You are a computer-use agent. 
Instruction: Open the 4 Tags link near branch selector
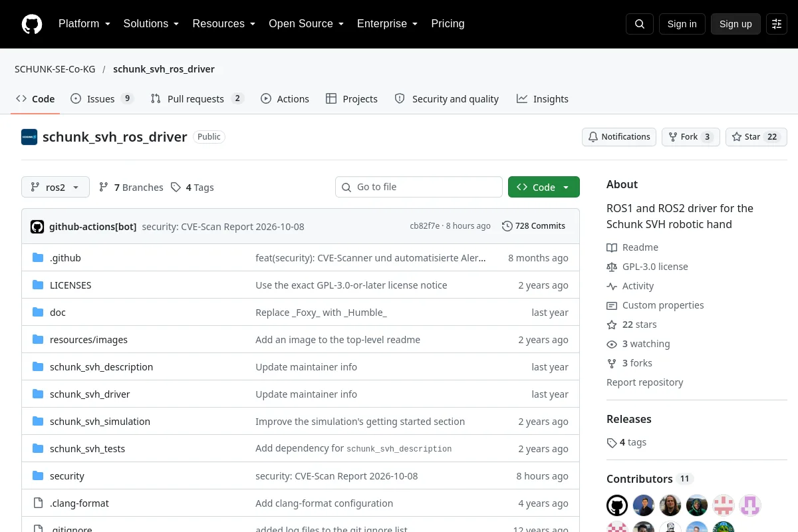(192, 188)
